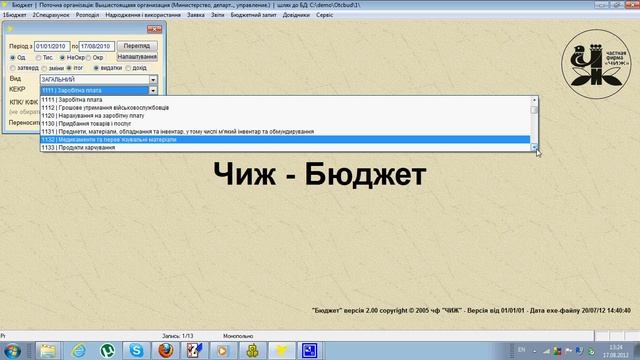Image resolution: width=640 pixels, height=360 pixels.
Task: Launch Firefox from the taskbar
Action: tap(165, 351)
